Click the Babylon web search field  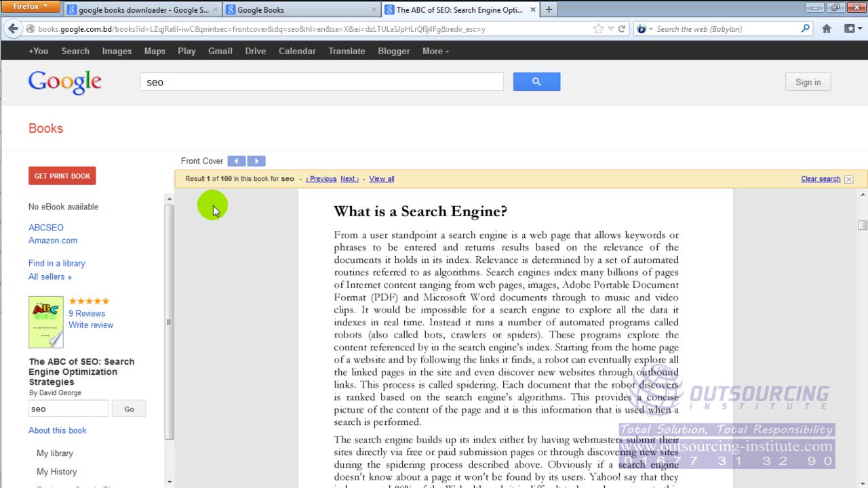pyautogui.click(x=726, y=29)
